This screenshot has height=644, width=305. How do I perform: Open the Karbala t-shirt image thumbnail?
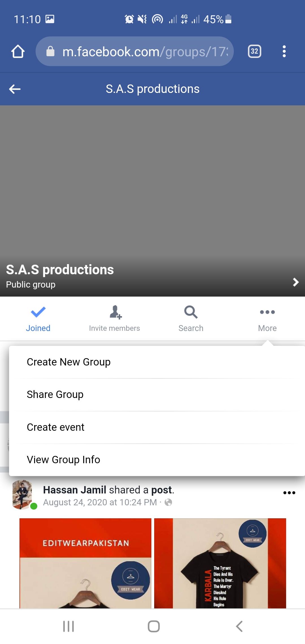coord(220,563)
